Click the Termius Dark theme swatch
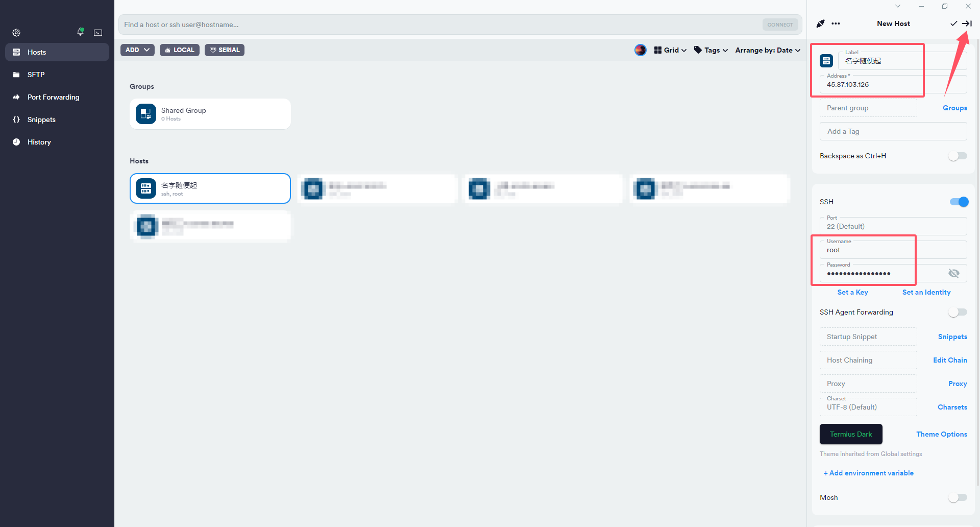Viewport: 980px width, 527px height. click(851, 434)
